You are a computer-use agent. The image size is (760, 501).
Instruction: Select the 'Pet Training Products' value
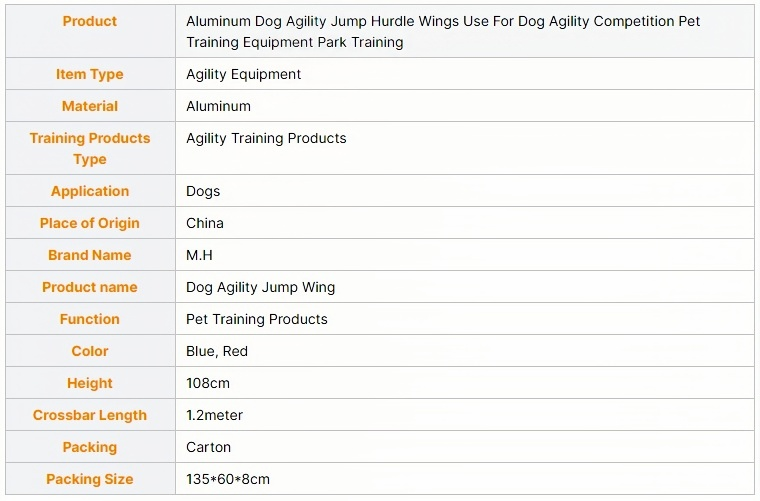click(x=257, y=319)
